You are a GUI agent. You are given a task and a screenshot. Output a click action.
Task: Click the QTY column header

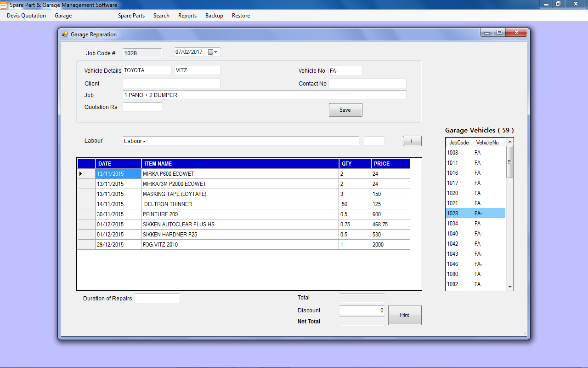point(355,163)
